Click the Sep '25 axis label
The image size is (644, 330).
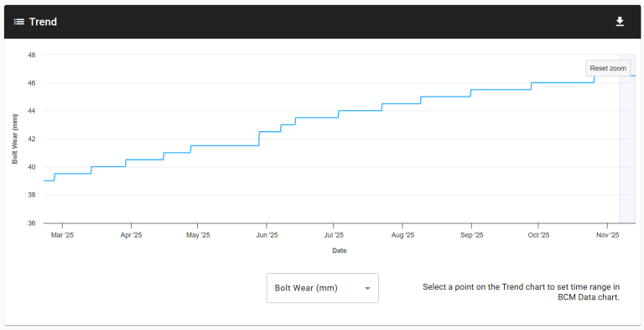471,235
